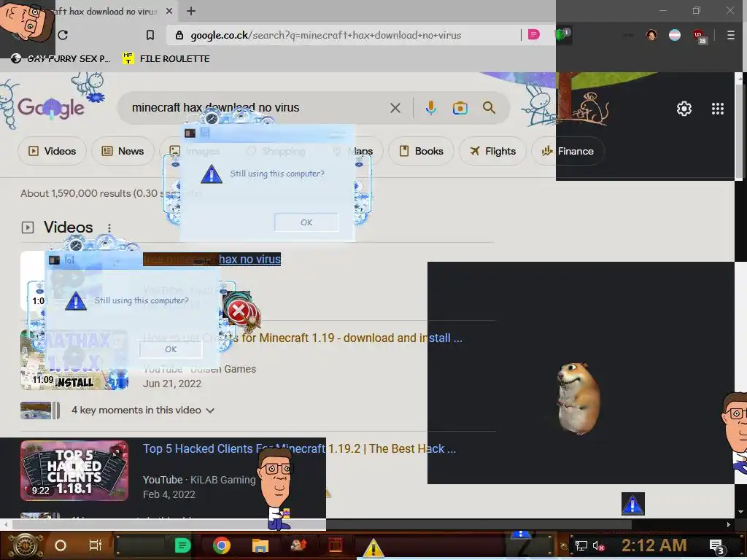Submit search with the magnifier icon
This screenshot has height=560, width=747.
[x=489, y=108]
